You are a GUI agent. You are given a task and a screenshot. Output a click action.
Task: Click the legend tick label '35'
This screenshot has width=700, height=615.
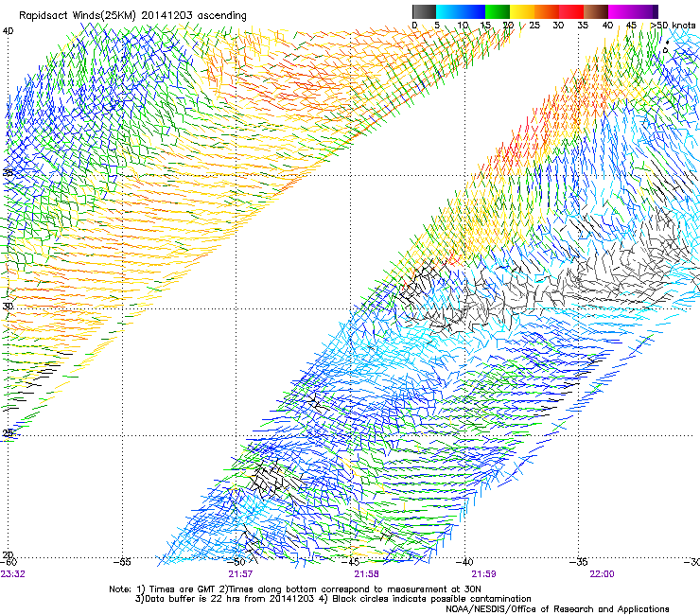coord(583,26)
